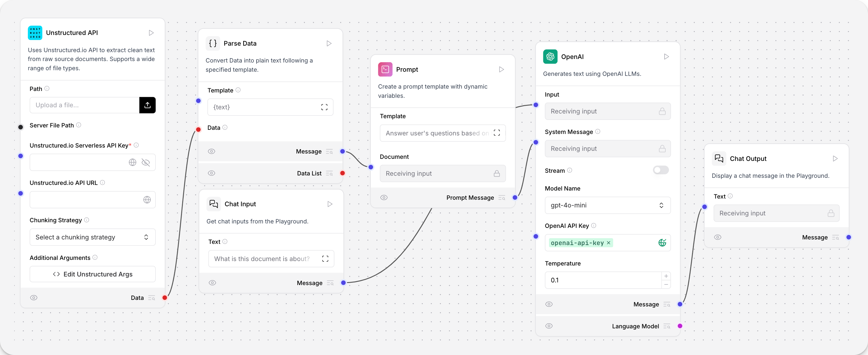Upload a file with the Path upload button

147,105
